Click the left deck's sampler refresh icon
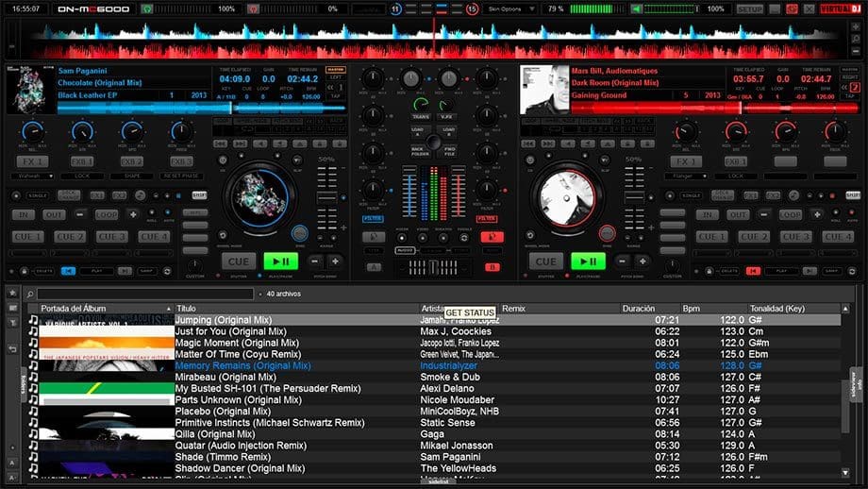Image resolution: width=868 pixels, height=489 pixels. (x=167, y=271)
